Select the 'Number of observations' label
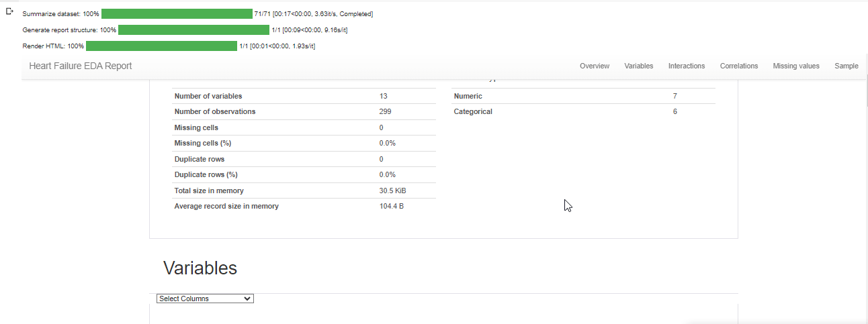 [215, 111]
